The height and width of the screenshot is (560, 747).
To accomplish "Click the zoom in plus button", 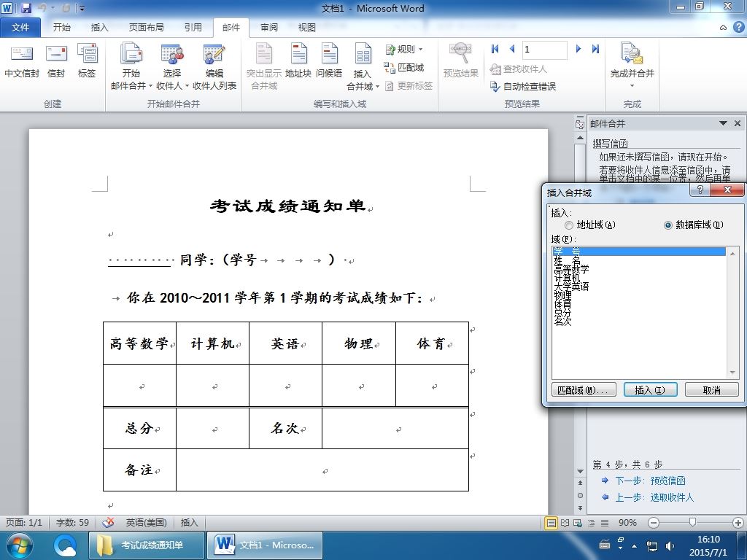I will pos(738,523).
